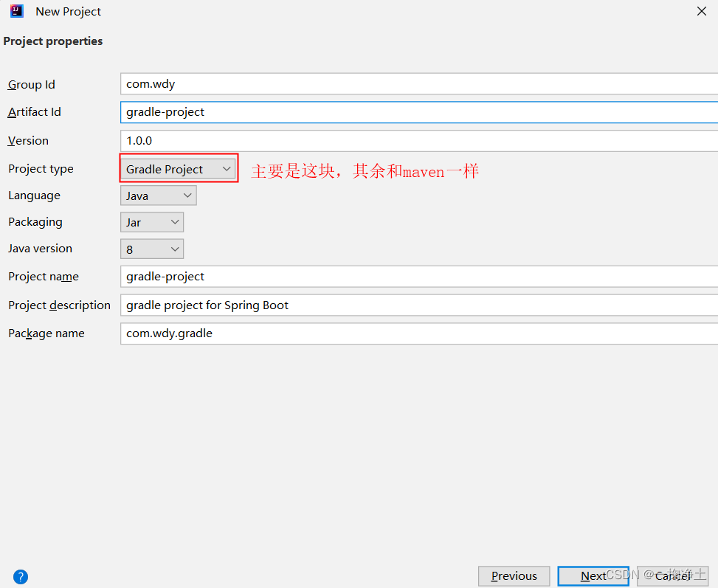
Task: Click the Project name label
Action: click(x=44, y=277)
